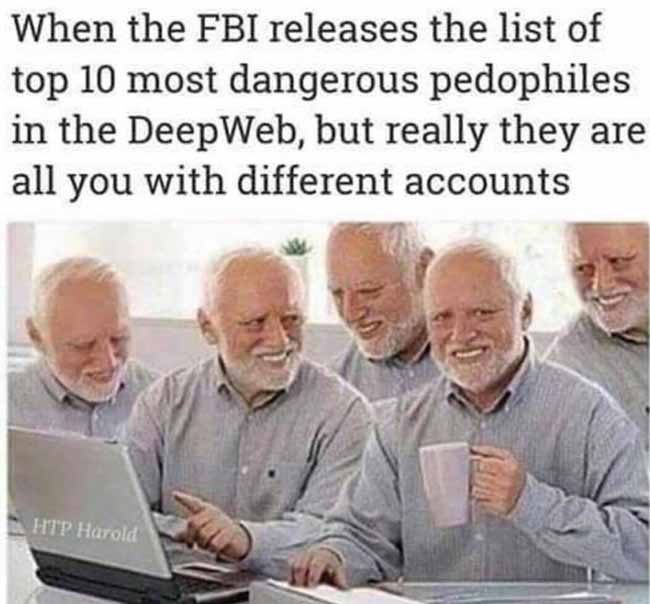This screenshot has height=604, width=650.
Task: Select the white coffee mug
Action: pyautogui.click(x=447, y=483)
